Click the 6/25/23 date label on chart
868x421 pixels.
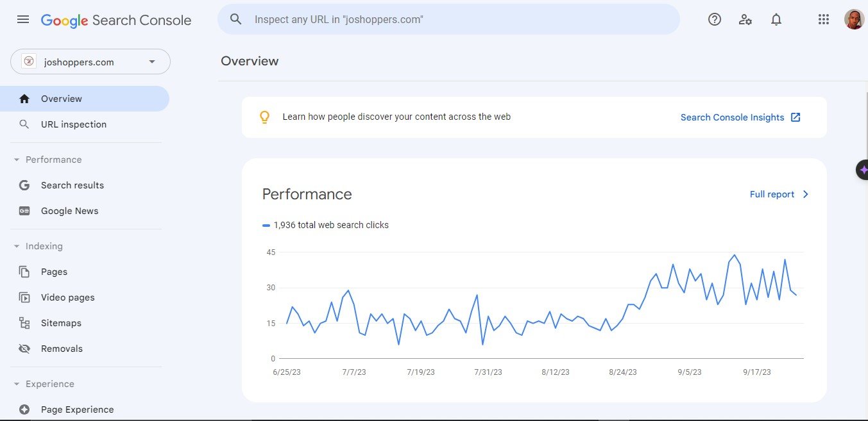[286, 372]
